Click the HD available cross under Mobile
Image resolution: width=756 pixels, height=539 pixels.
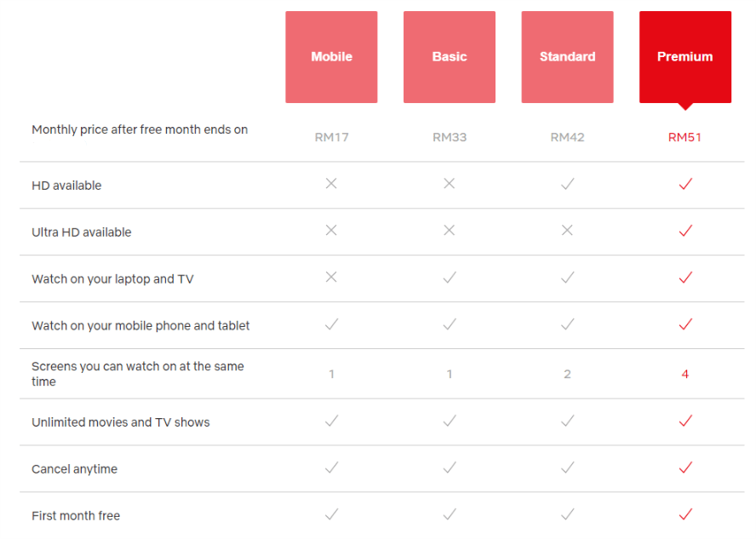point(331,183)
